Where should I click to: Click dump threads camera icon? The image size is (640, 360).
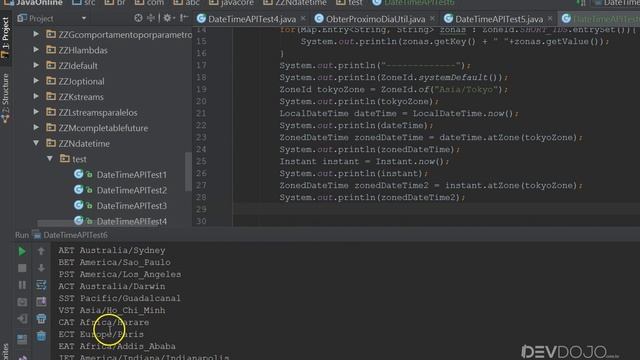(x=22, y=302)
